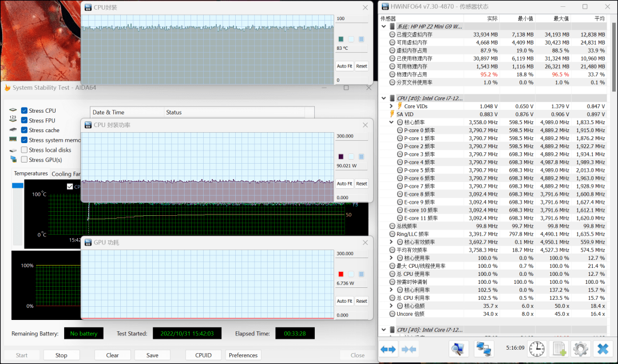Click the magnifier sensor search icon in HWiNFO
This screenshot has height=364, width=618.
pyautogui.click(x=458, y=349)
